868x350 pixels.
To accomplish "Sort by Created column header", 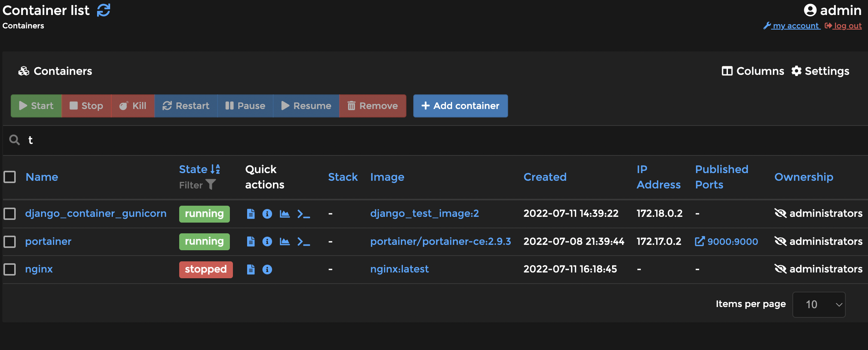I will pyautogui.click(x=545, y=177).
